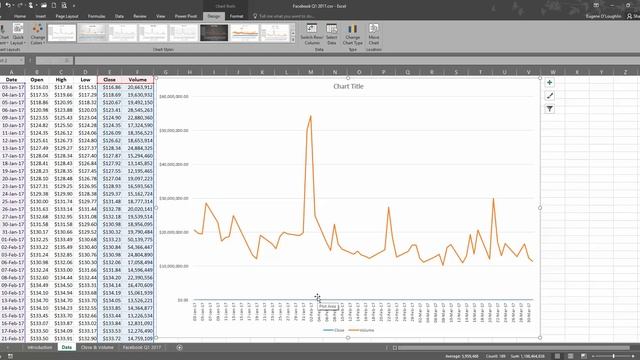Click the Open folder icon in quick access toolbar
The image size is (640, 360).
click(x=43, y=5)
